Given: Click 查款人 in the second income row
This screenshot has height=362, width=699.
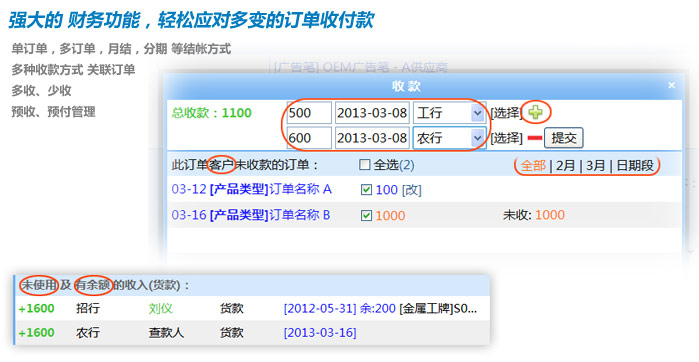Looking at the screenshot, I should coord(166,333).
